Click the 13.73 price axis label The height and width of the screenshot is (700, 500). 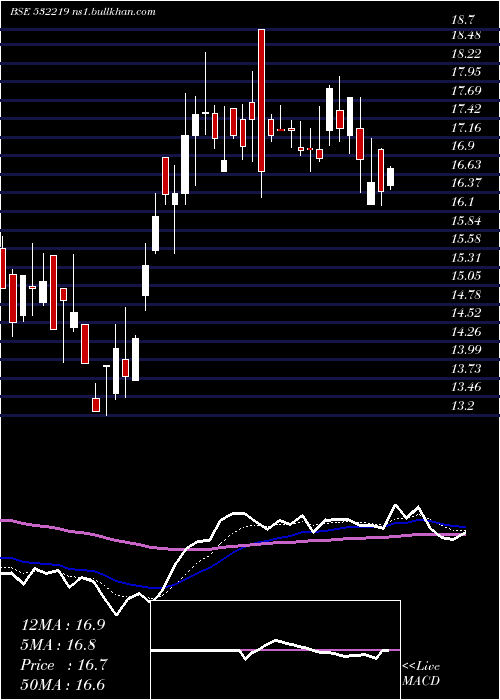point(466,368)
